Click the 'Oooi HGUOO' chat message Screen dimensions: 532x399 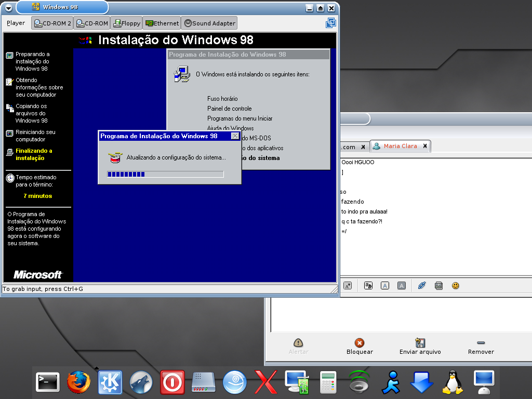coord(357,162)
